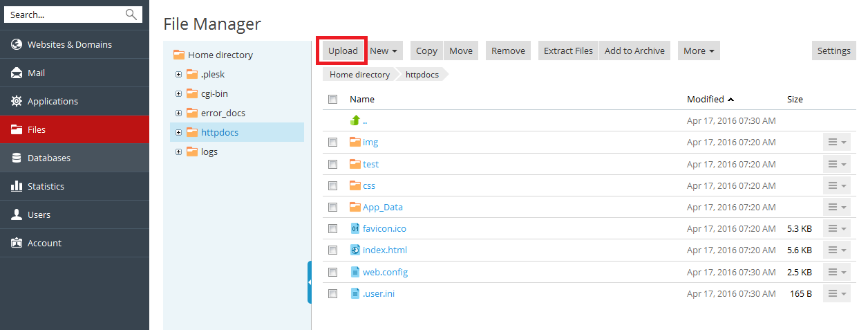Click the Websites & Domains globe icon

(17, 44)
